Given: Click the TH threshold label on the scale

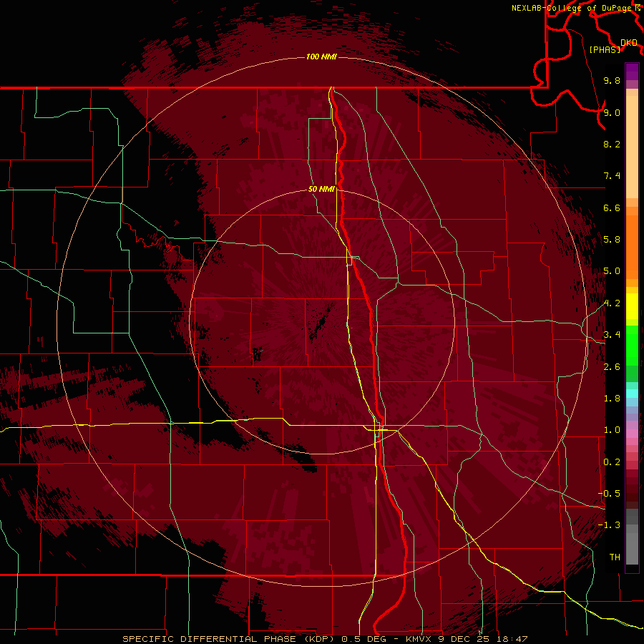Looking at the screenshot, I should [615, 557].
